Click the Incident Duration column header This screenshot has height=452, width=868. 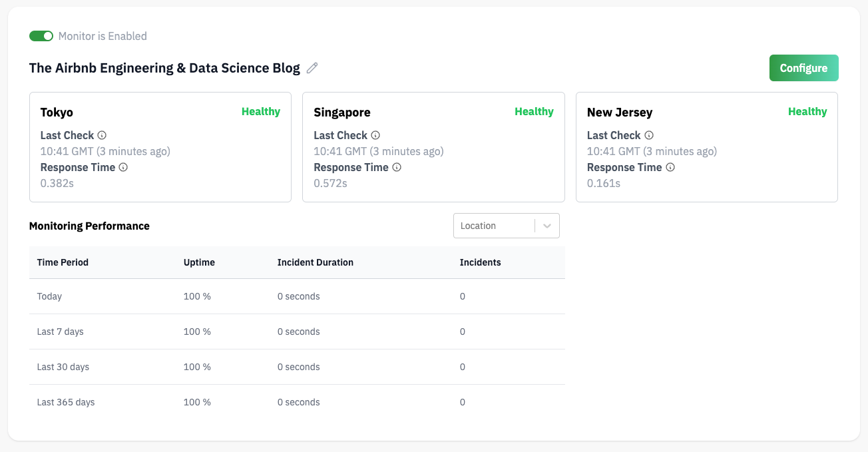[x=315, y=262]
